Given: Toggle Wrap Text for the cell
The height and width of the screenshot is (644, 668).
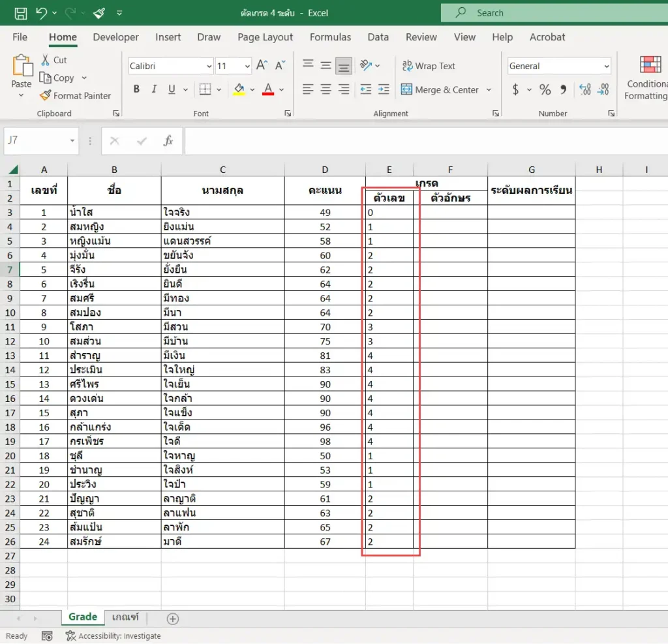Looking at the screenshot, I should (x=429, y=66).
